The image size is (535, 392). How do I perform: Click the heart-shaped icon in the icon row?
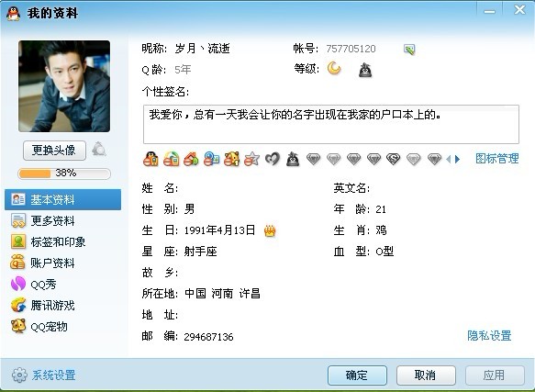click(273, 159)
